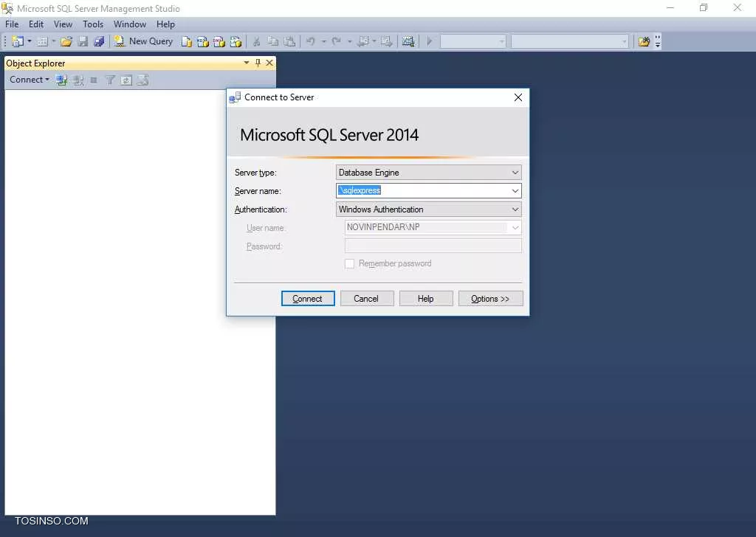Click the Undo arrow icon

coord(311,41)
